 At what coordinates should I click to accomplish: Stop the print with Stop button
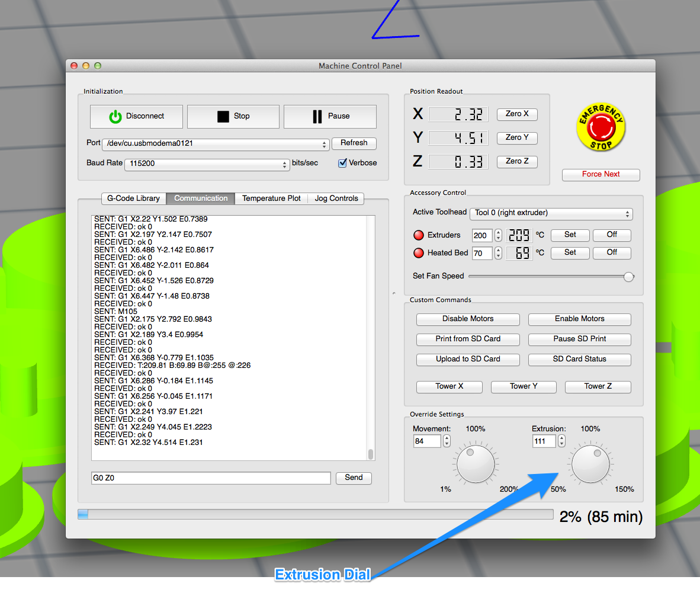point(233,117)
